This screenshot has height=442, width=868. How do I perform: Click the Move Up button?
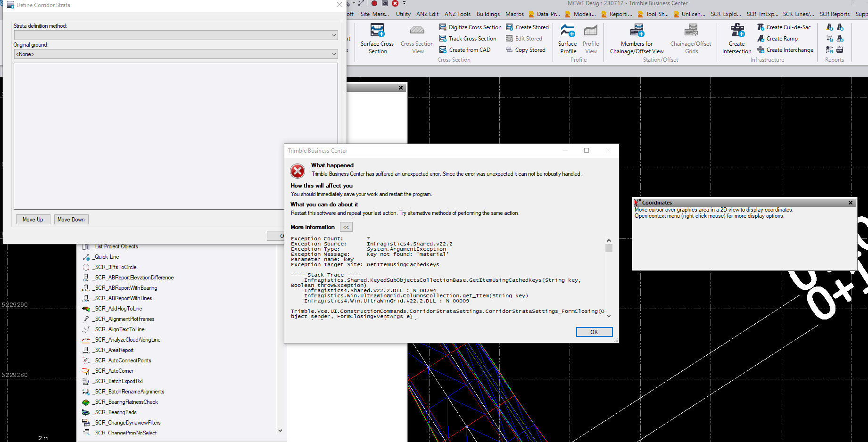click(33, 220)
